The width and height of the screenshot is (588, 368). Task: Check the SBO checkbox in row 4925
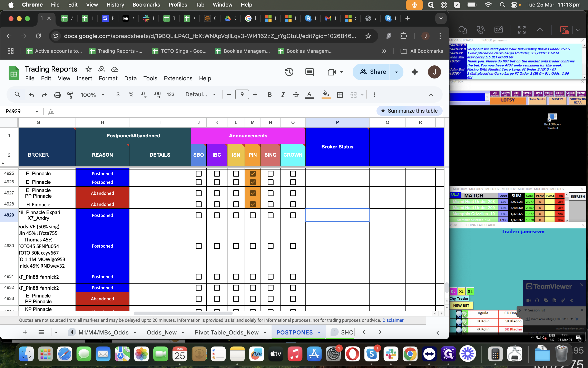click(x=199, y=174)
